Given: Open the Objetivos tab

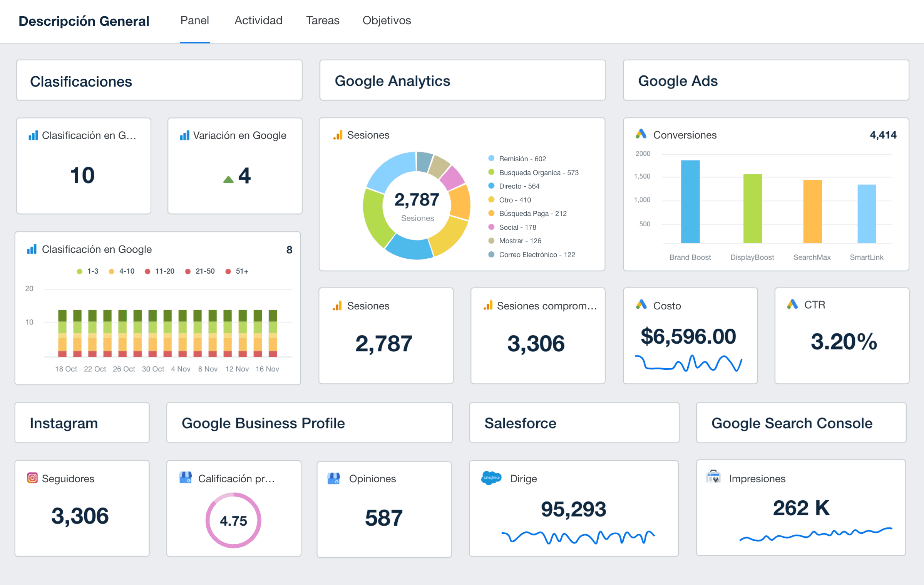Looking at the screenshot, I should (387, 20).
